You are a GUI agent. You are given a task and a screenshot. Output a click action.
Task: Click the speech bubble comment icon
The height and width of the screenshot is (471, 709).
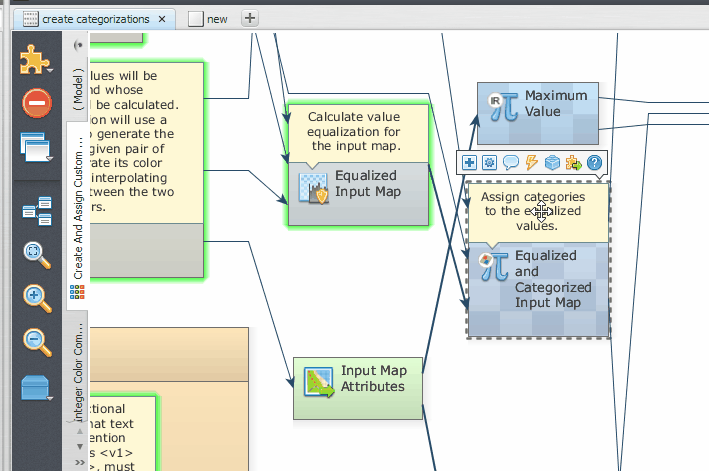pyautogui.click(x=510, y=162)
